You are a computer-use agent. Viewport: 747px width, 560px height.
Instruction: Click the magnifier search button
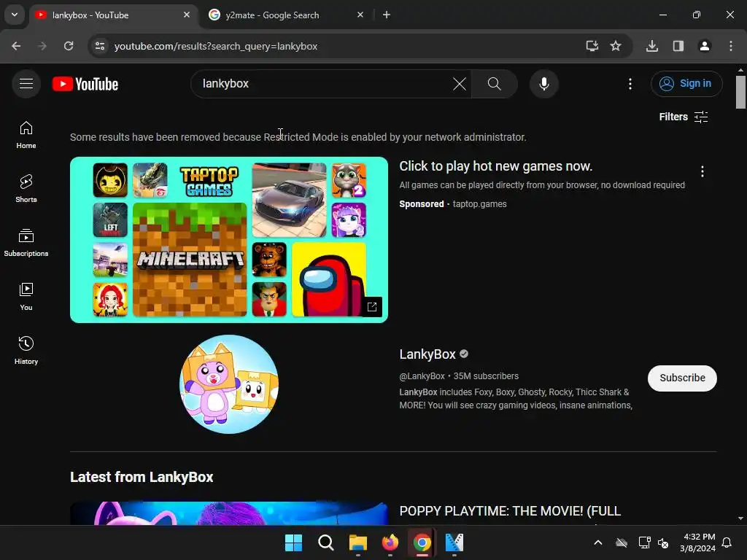494,84
